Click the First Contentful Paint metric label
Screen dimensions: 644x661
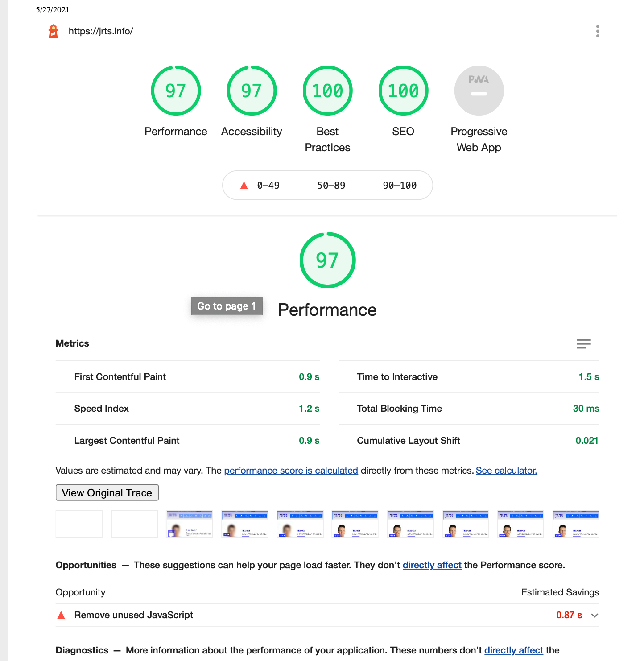pos(120,377)
